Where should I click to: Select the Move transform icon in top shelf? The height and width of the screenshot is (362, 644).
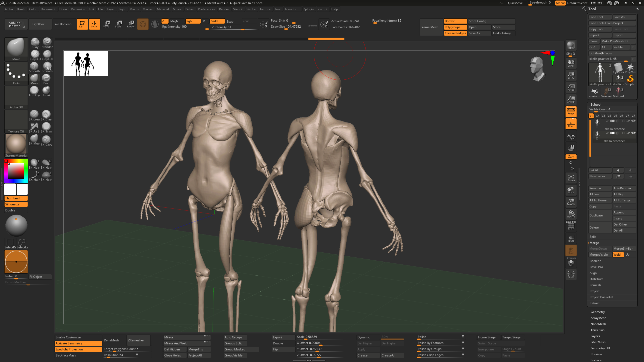point(106,24)
